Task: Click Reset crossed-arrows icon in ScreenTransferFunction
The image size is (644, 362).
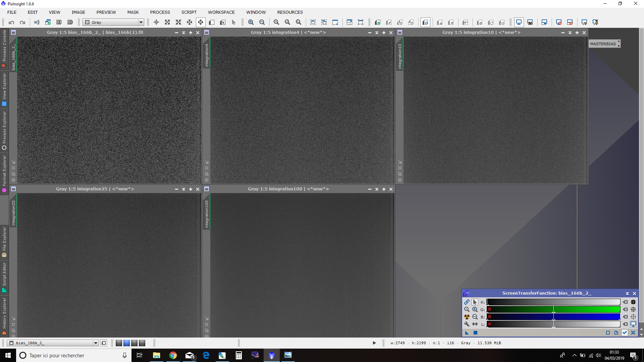Action: pyautogui.click(x=633, y=333)
